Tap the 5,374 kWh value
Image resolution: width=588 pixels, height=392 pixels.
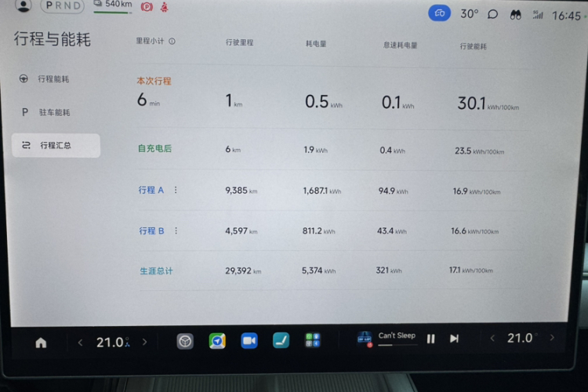[319, 270]
